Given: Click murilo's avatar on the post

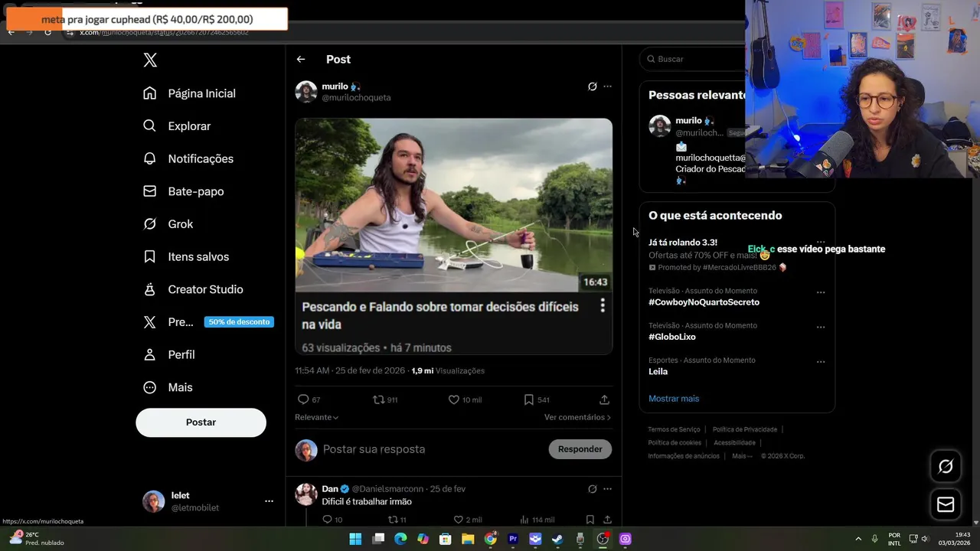Looking at the screenshot, I should click(306, 92).
